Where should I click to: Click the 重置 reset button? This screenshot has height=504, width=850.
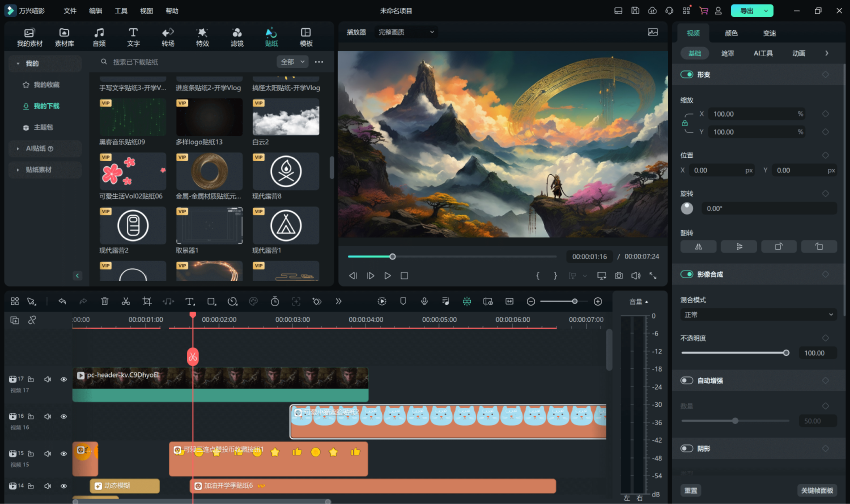pyautogui.click(x=691, y=490)
